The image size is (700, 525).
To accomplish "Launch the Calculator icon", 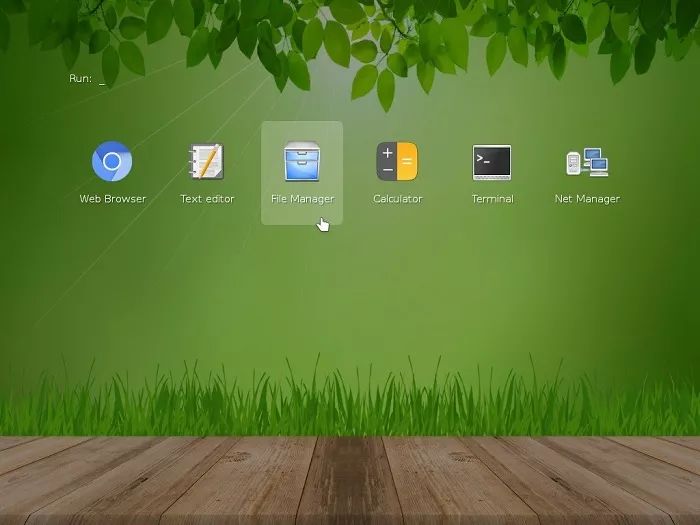I will 397,161.
